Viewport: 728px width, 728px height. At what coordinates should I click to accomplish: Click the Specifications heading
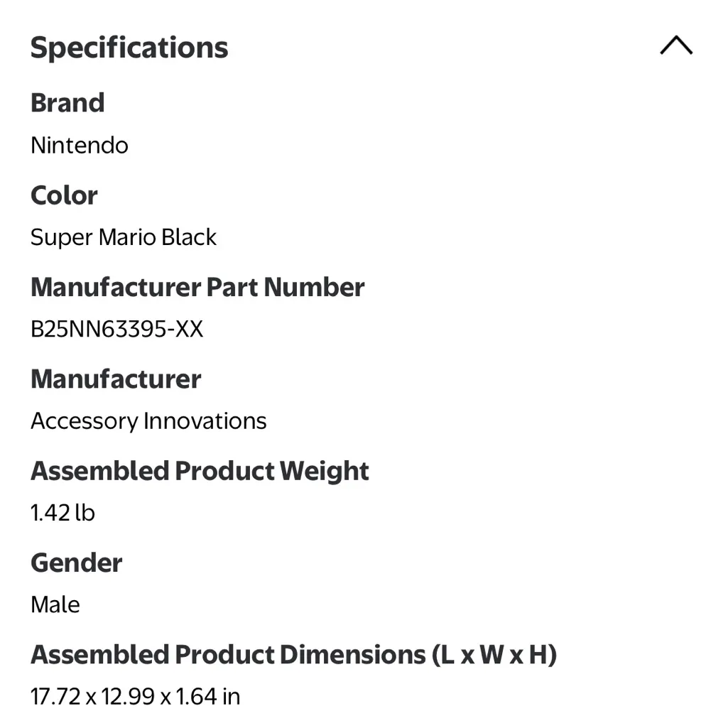click(129, 48)
